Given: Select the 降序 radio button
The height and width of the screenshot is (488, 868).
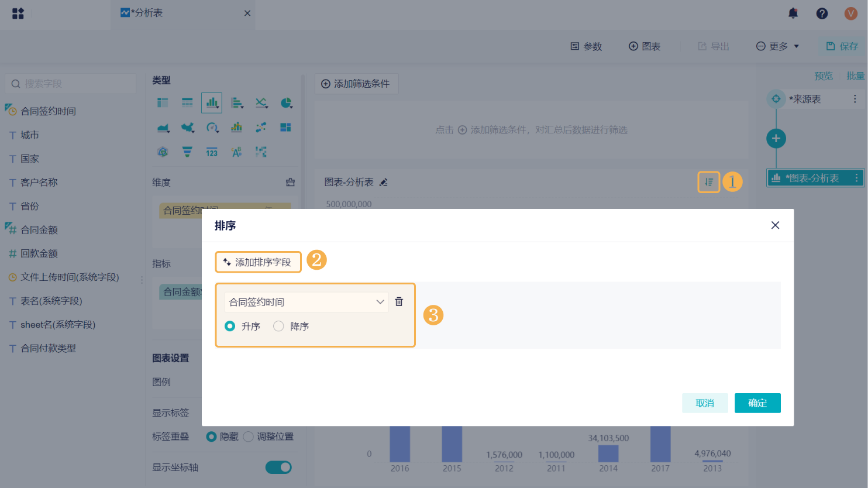Looking at the screenshot, I should pyautogui.click(x=278, y=326).
